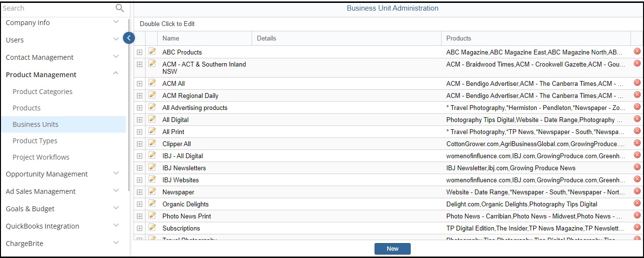The height and width of the screenshot is (258, 644).
Task: Click into the Search field
Action: (57, 8)
